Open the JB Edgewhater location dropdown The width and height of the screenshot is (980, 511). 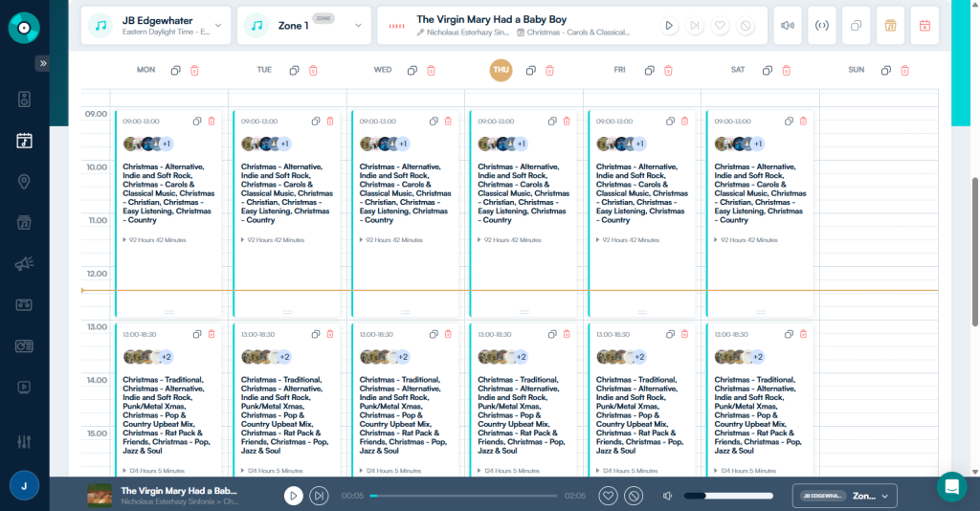[156, 26]
